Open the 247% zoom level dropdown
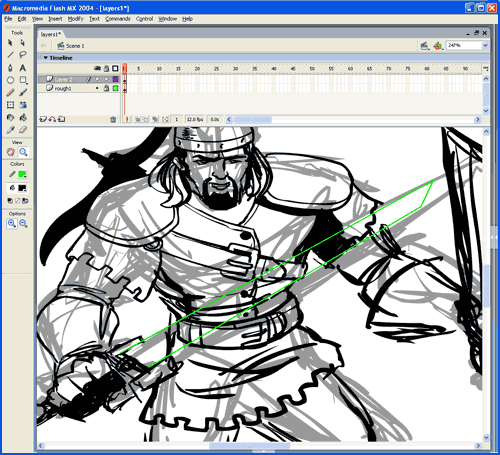Screen dimensions: 500x455 [x=485, y=45]
